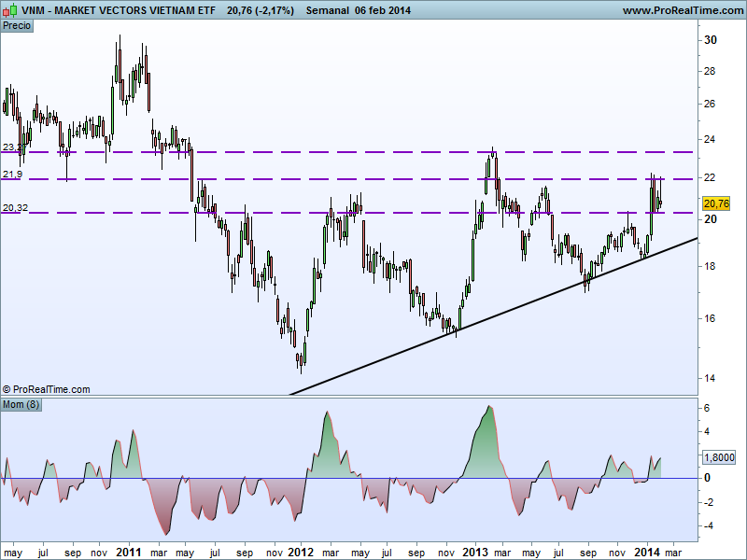Click the 2011 year marker on time axis
Screen dimensions: 747x560
(x=129, y=553)
